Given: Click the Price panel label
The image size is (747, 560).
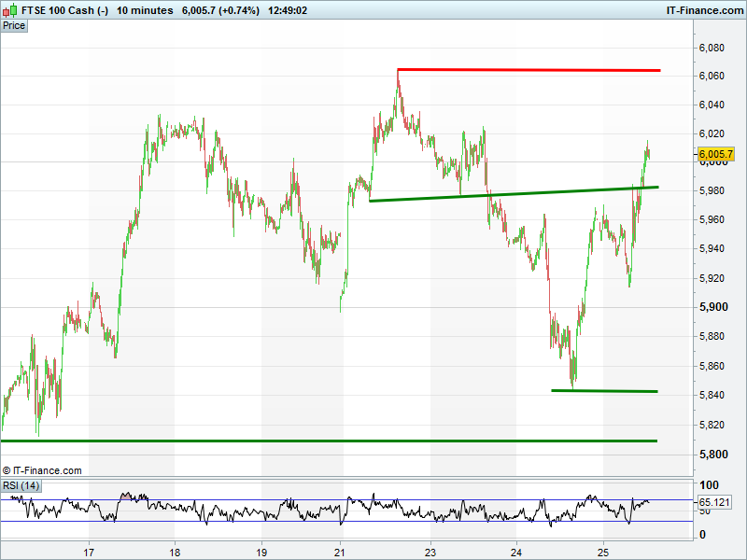Looking at the screenshot, I should tap(14, 26).
